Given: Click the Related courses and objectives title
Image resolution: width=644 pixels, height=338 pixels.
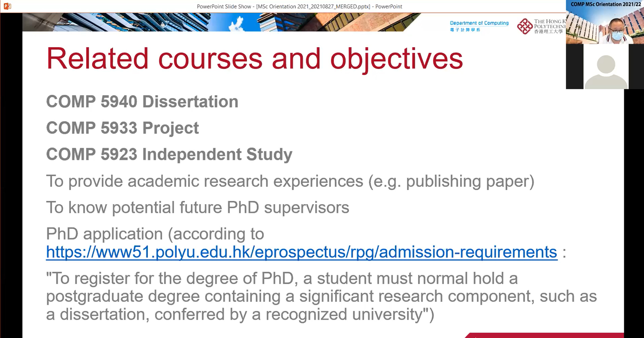Looking at the screenshot, I should tap(254, 59).
